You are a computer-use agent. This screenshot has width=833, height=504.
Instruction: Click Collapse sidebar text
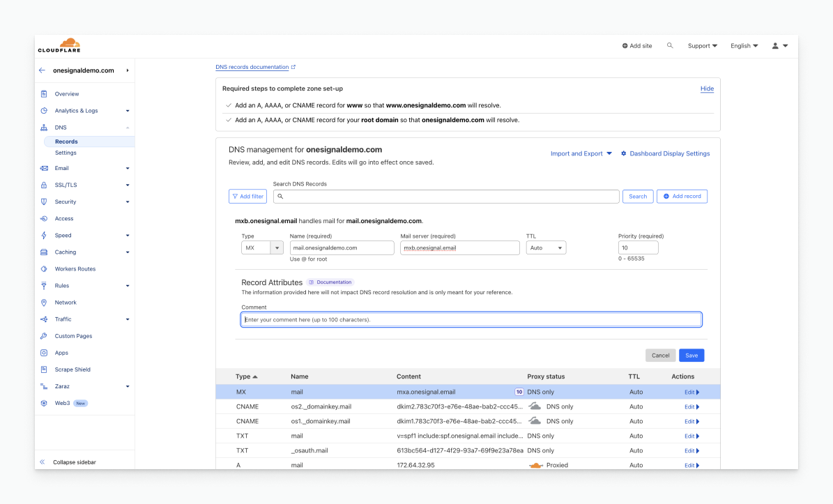coord(75,462)
